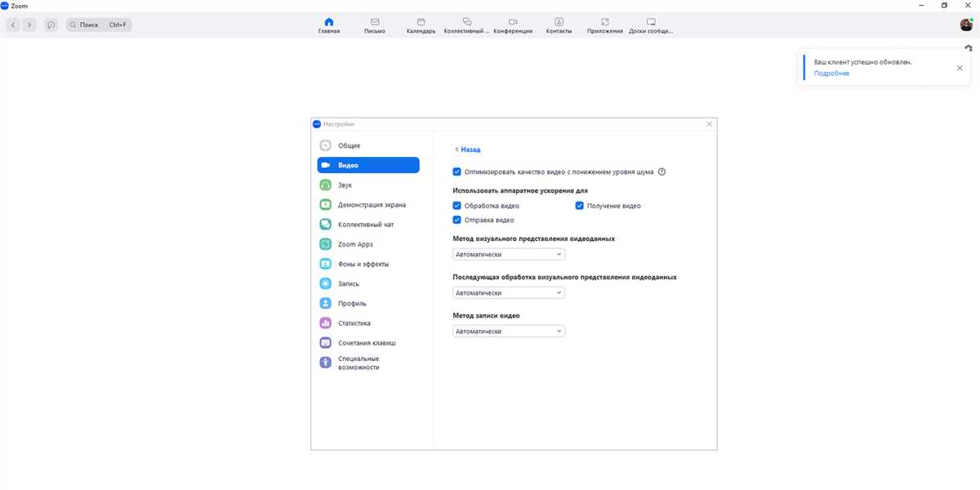The image size is (980, 490).
Task: Toggle Получение видео checkbox
Action: (x=579, y=206)
